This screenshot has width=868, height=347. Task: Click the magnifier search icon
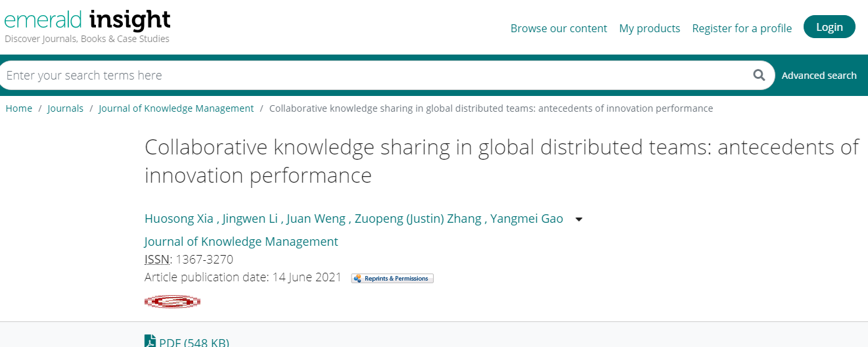click(x=759, y=75)
